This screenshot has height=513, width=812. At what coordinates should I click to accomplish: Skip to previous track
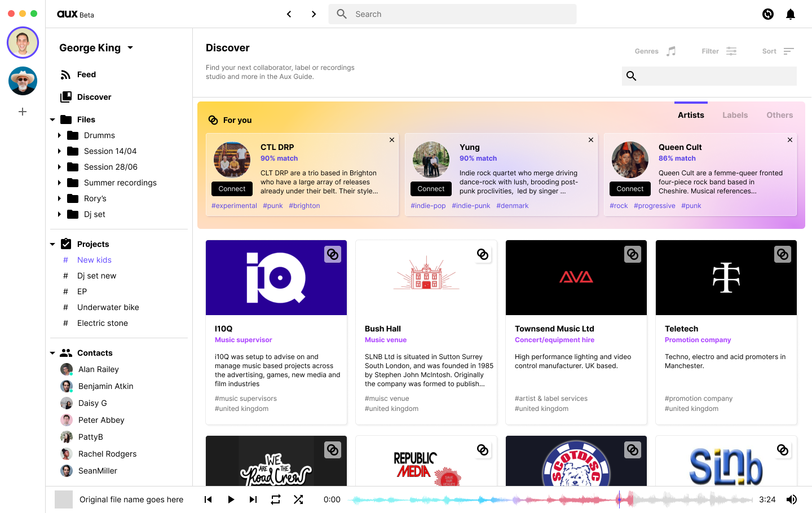click(208, 499)
